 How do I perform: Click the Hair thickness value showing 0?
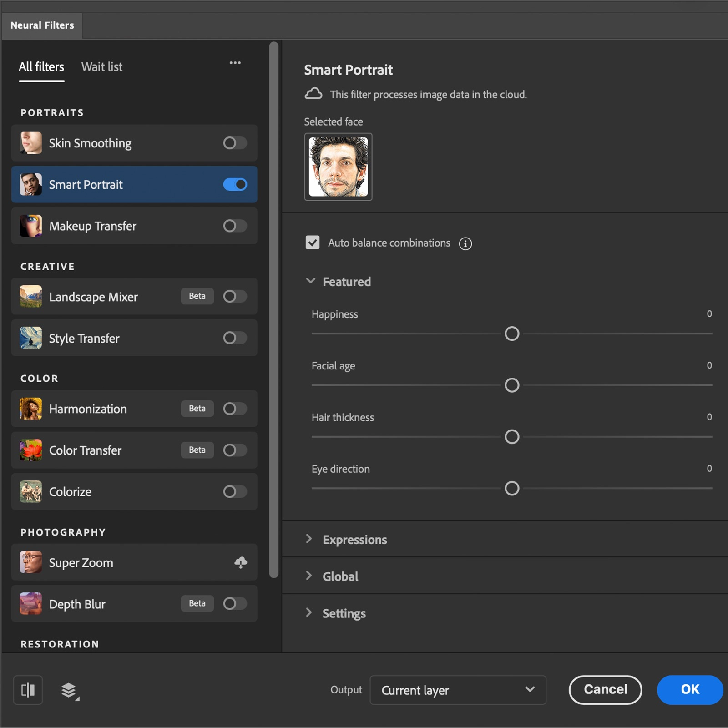(x=709, y=417)
